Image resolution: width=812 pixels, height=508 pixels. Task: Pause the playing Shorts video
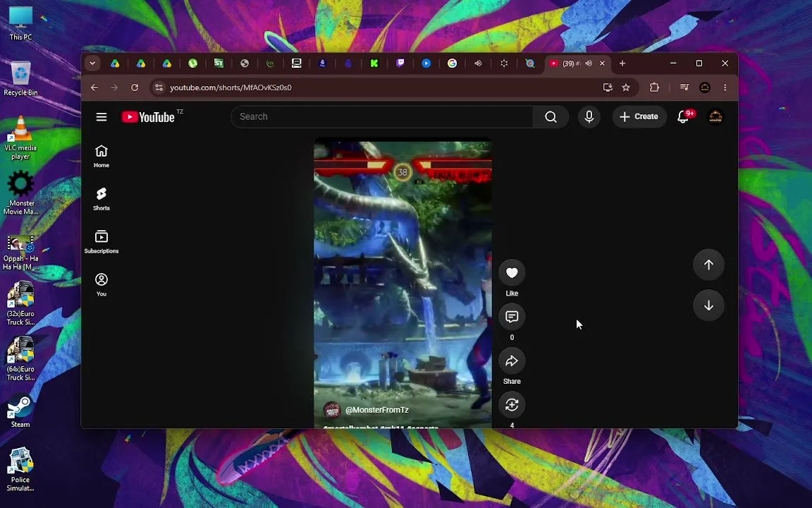click(402, 282)
